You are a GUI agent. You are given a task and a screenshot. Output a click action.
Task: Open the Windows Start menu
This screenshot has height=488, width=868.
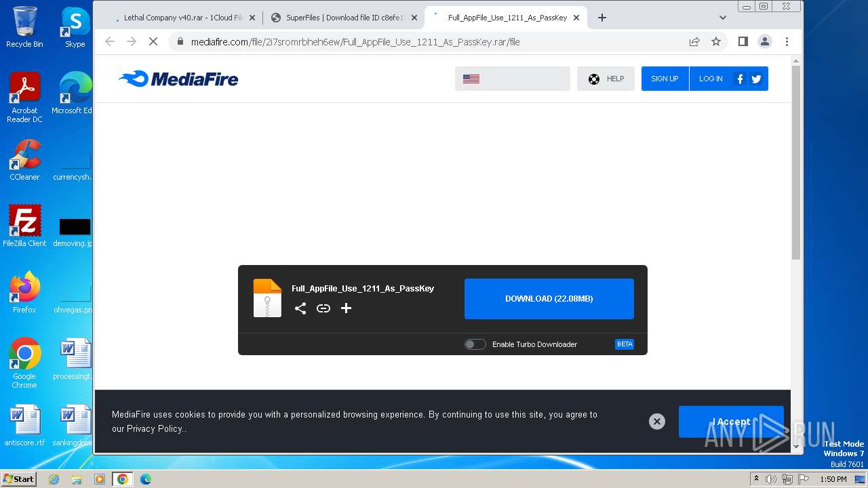[18, 479]
